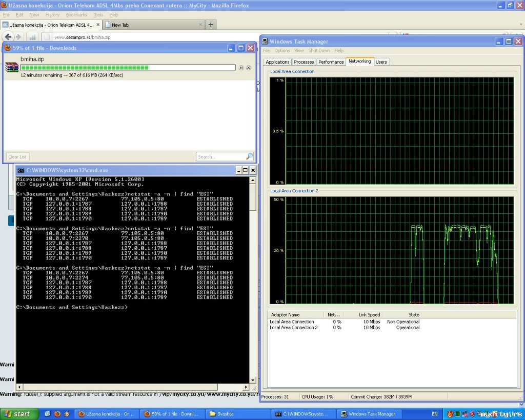Pause the bmiha.zip download
Screen dimensions: 525x420
pyautogui.click(x=241, y=68)
